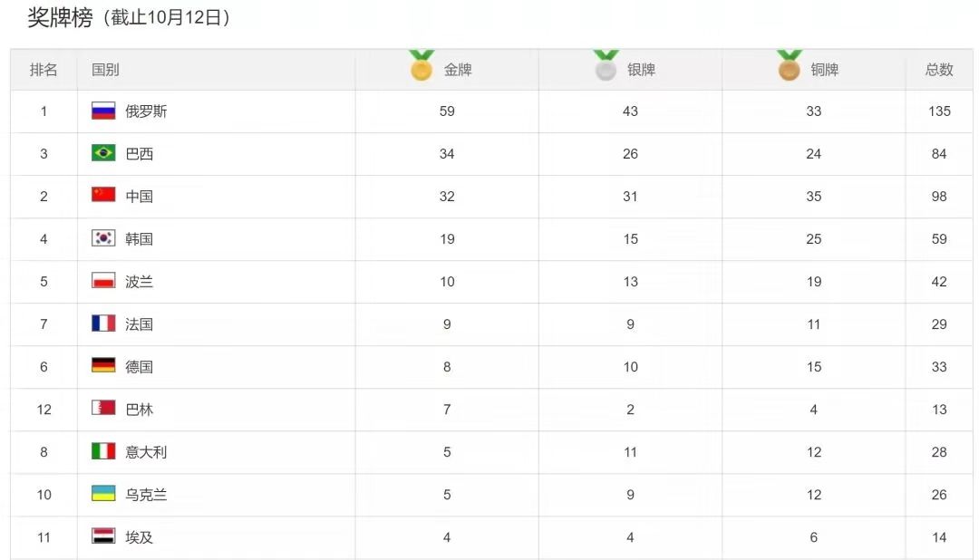The image size is (979, 560).
Task: Click the silver medal icon in header
Action: (x=606, y=65)
